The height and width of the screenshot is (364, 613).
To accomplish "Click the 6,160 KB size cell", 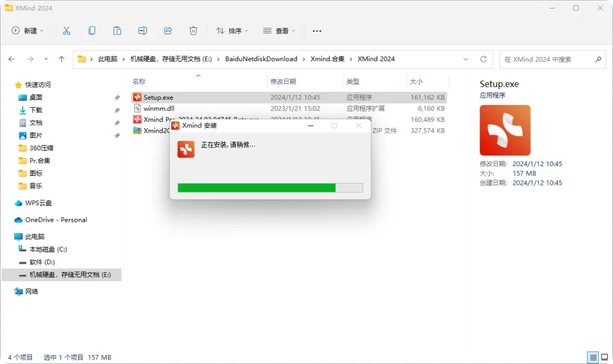I will (431, 108).
